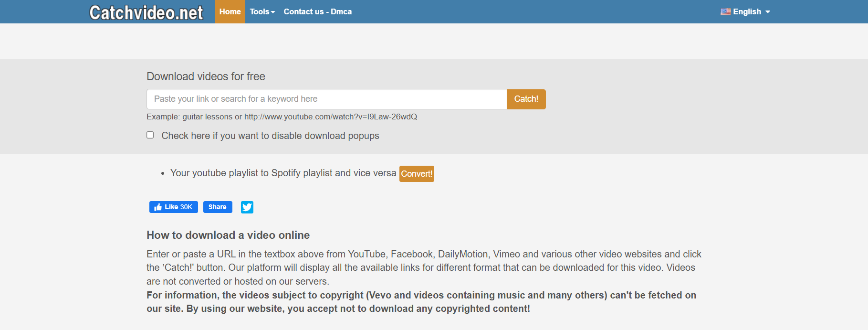Click the Facebook thumbs-up Like icon
Screen dimensions: 868x330
click(x=158, y=207)
